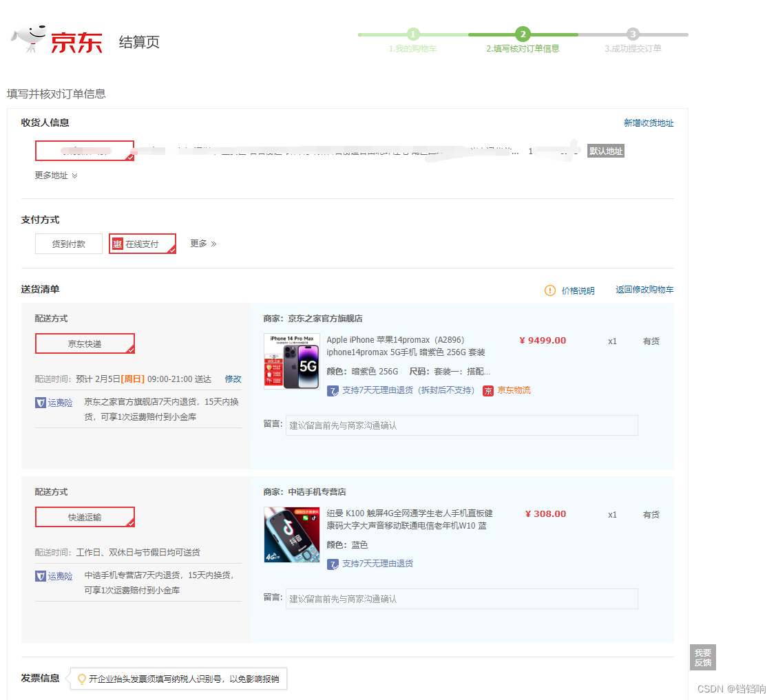This screenshot has height=700, width=776.
Task: Click the invoice taxpayer ID tip text
Action: [x=184, y=679]
